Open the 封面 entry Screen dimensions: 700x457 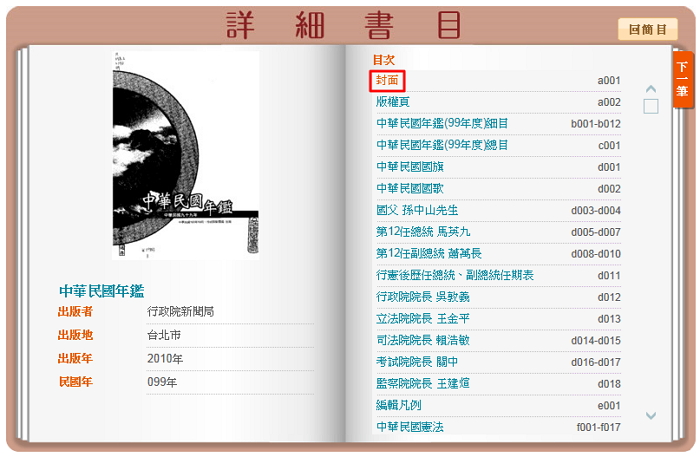tap(387, 80)
